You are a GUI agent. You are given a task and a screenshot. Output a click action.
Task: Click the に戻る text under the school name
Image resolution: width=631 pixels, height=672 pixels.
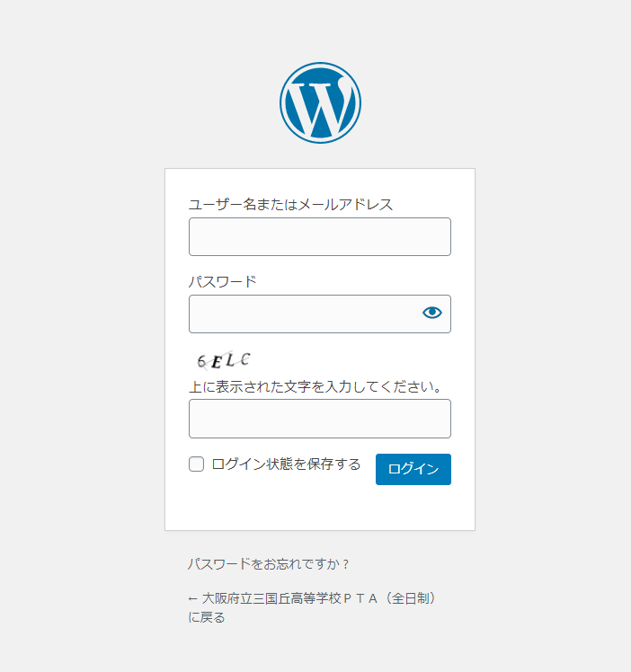206,617
